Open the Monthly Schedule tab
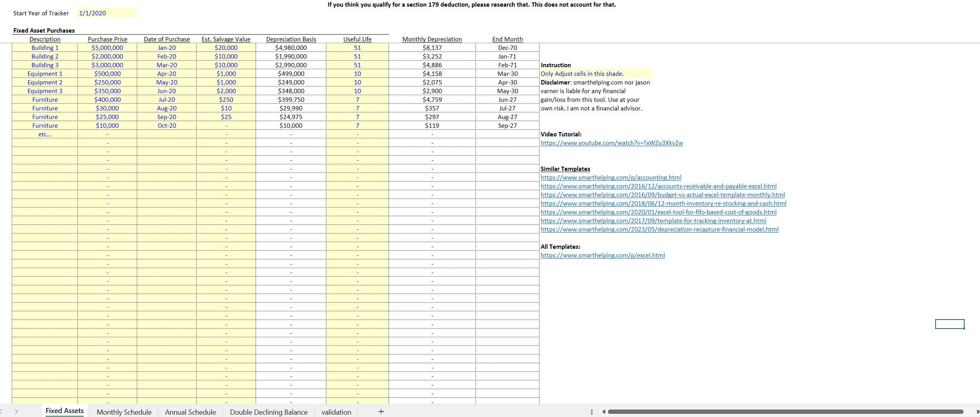980x417 pixels. [x=124, y=412]
